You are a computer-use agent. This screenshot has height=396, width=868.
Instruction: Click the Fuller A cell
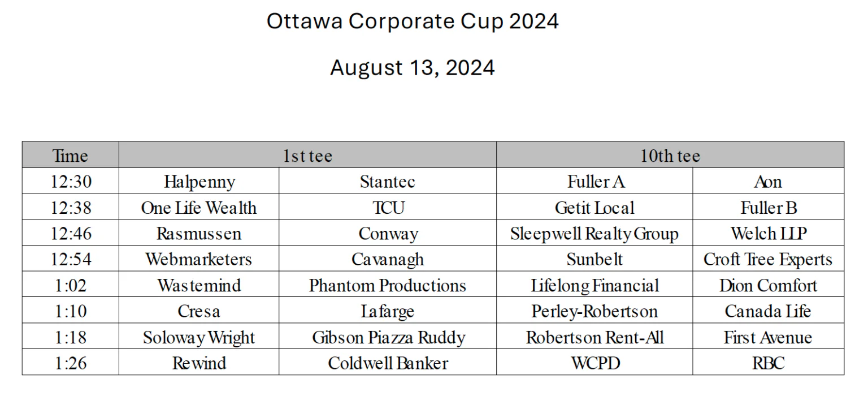(594, 182)
